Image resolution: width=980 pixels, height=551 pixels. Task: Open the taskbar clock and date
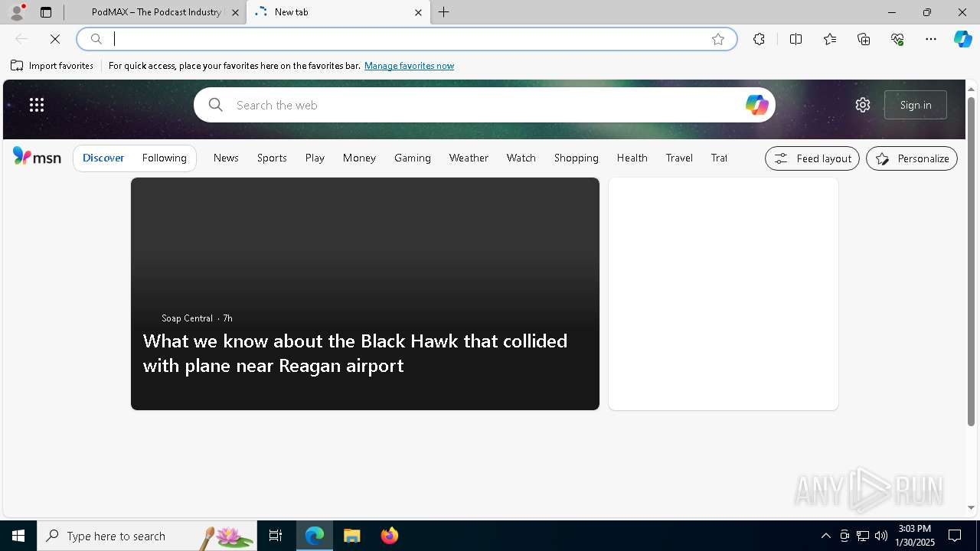point(915,536)
